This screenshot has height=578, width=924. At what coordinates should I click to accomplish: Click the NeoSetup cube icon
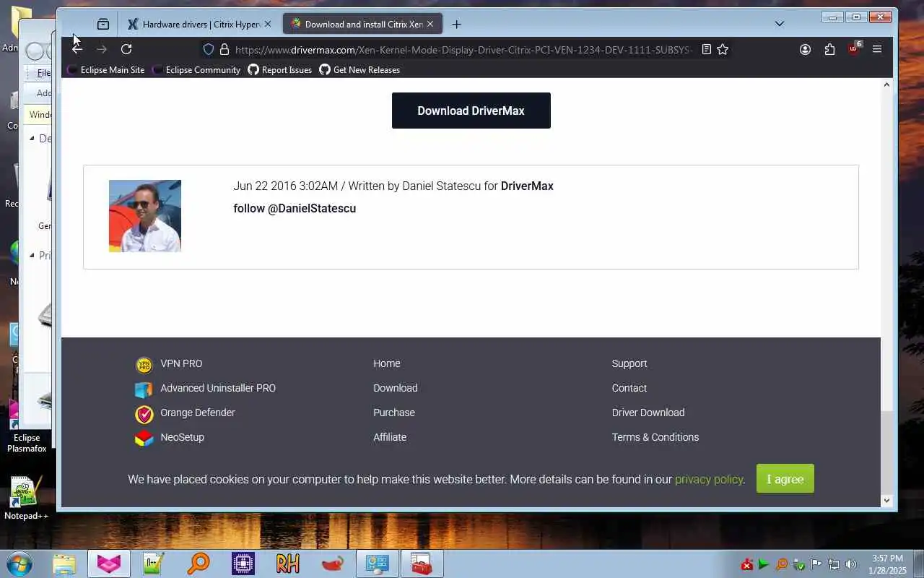(144, 438)
